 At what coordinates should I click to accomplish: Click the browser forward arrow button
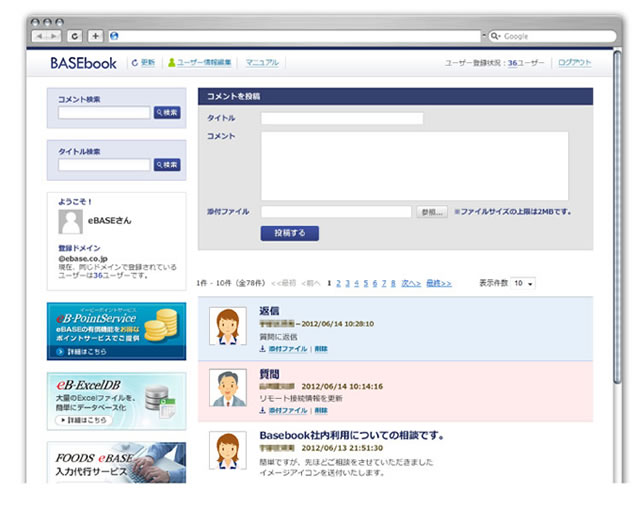[53, 36]
